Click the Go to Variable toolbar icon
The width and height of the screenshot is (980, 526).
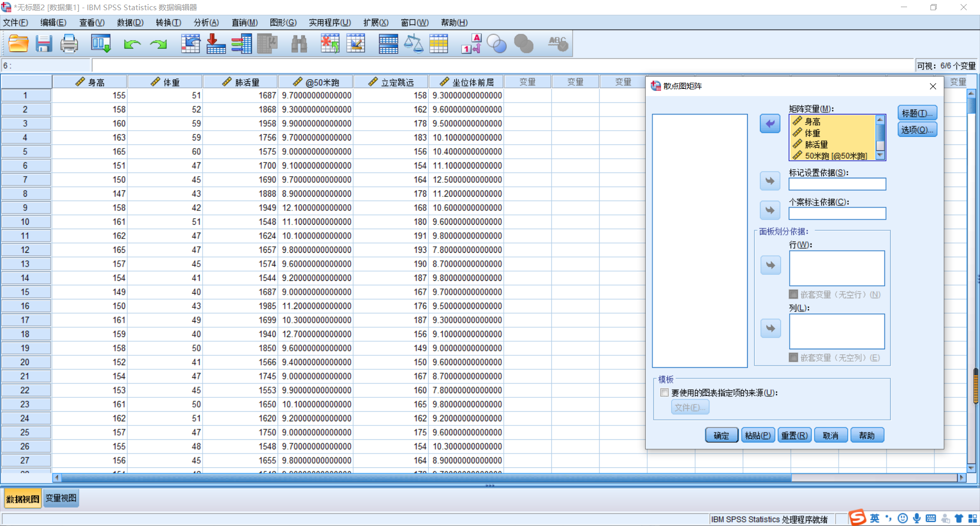point(216,44)
